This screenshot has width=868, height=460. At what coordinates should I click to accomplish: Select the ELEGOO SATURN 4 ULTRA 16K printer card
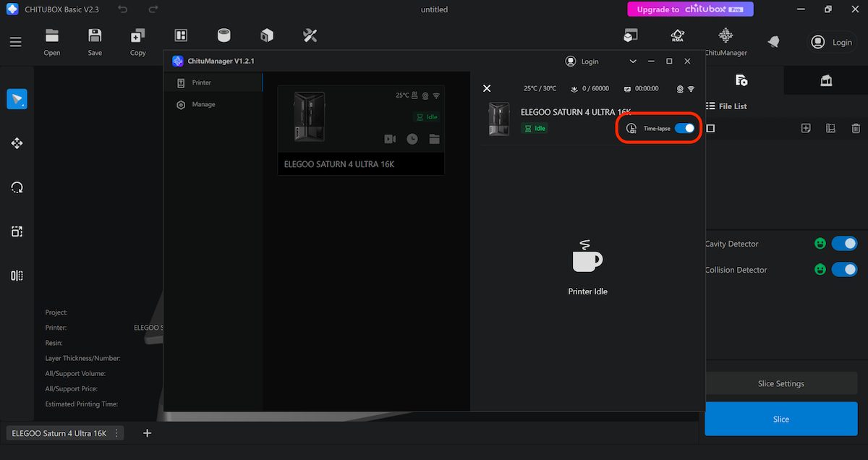pos(360,130)
